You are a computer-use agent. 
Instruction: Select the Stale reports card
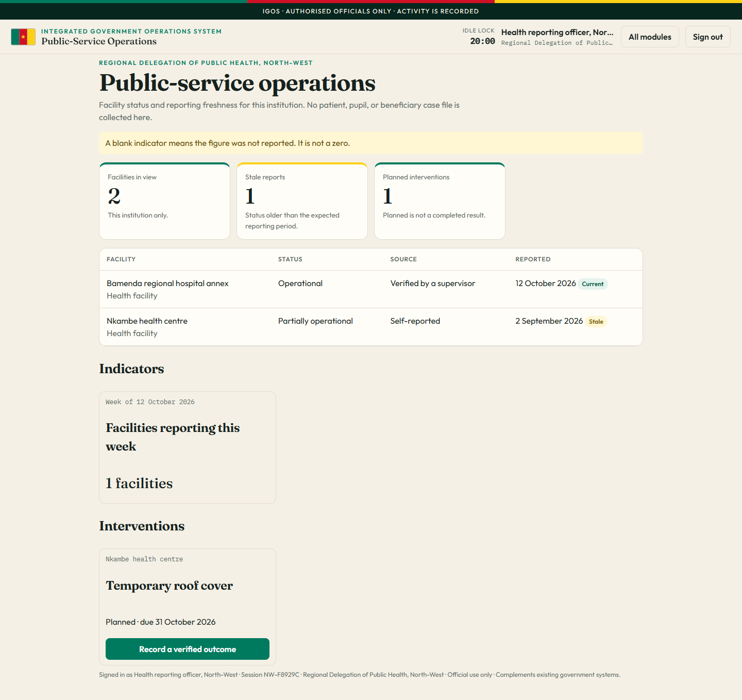tap(302, 201)
